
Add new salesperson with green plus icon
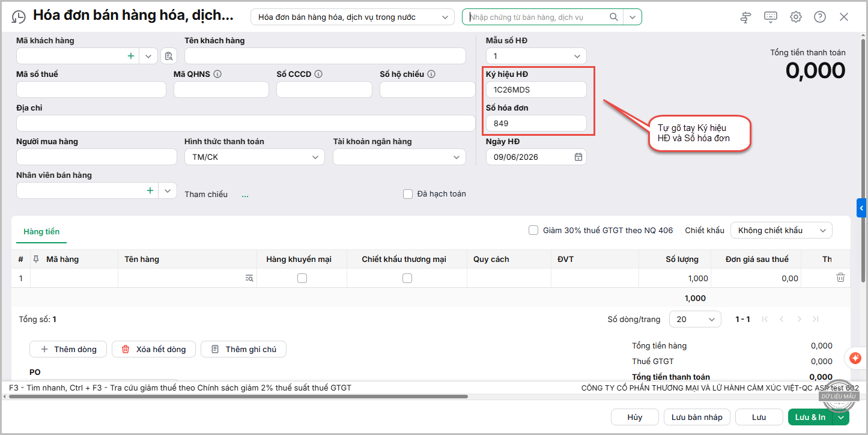(x=150, y=190)
